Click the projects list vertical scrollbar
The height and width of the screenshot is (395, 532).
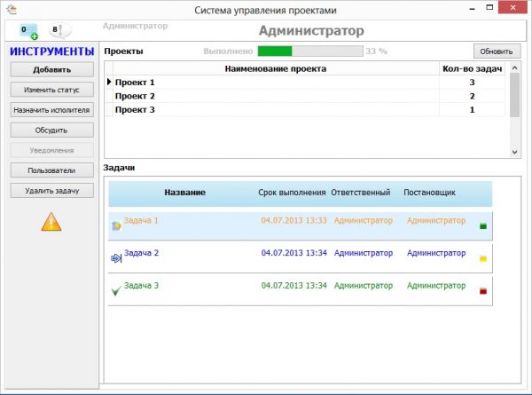[514, 98]
